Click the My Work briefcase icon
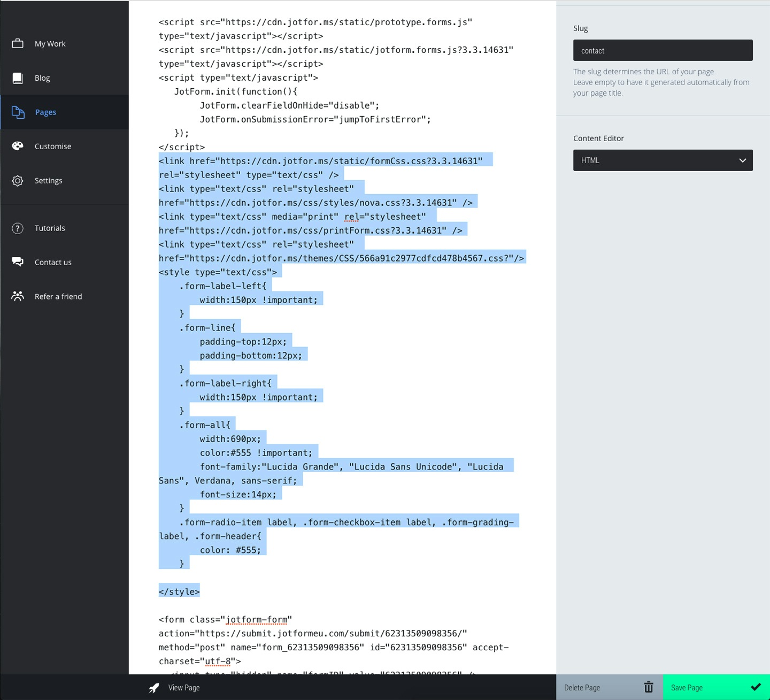 coord(18,43)
